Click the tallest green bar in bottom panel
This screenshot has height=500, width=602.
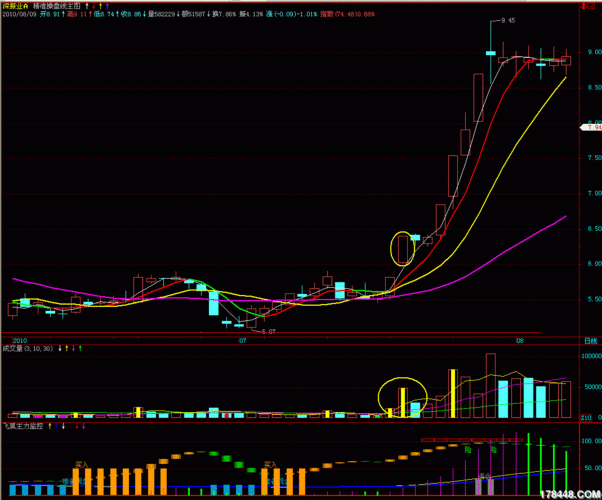[x=526, y=464]
